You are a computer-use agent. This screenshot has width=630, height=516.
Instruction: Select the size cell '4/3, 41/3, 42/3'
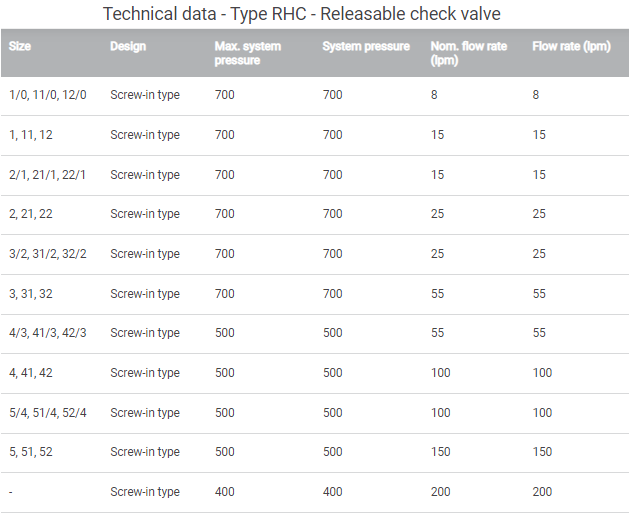(48, 333)
